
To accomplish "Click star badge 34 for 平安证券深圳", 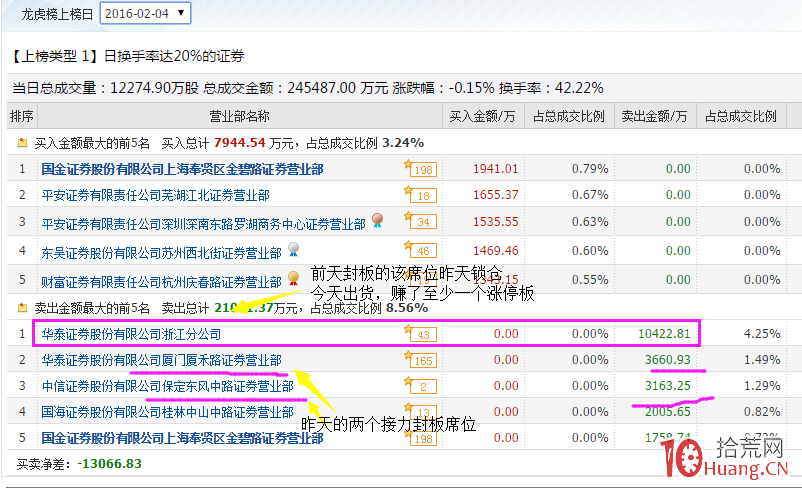I will (420, 221).
